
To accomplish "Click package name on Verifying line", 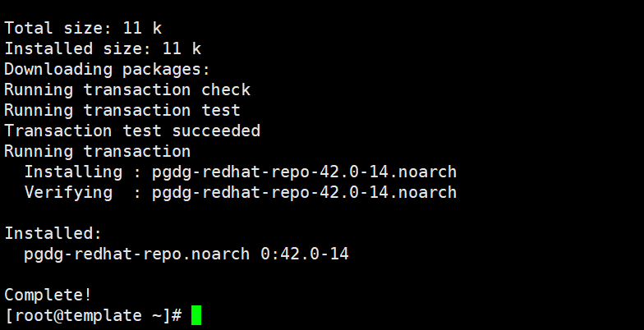I will coord(304,192).
